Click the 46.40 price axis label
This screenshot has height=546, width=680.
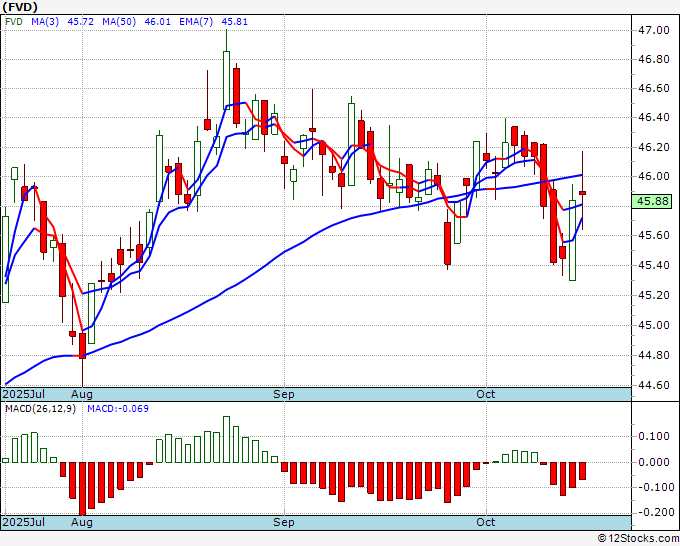click(x=654, y=118)
